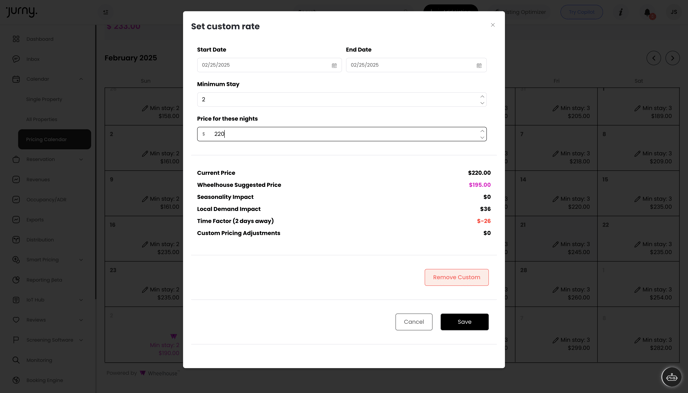Collapse the Calendar sidebar section
The width and height of the screenshot is (688, 393).
81,79
